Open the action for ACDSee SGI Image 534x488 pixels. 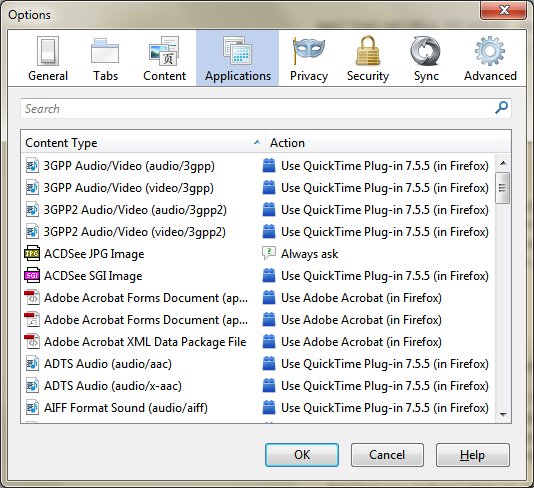point(385,276)
